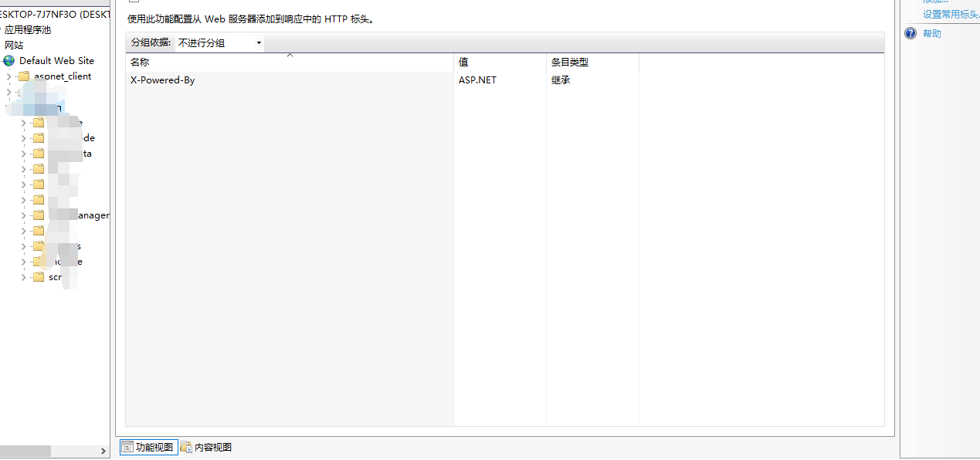Click the aspnet_client folder icon

click(23, 76)
